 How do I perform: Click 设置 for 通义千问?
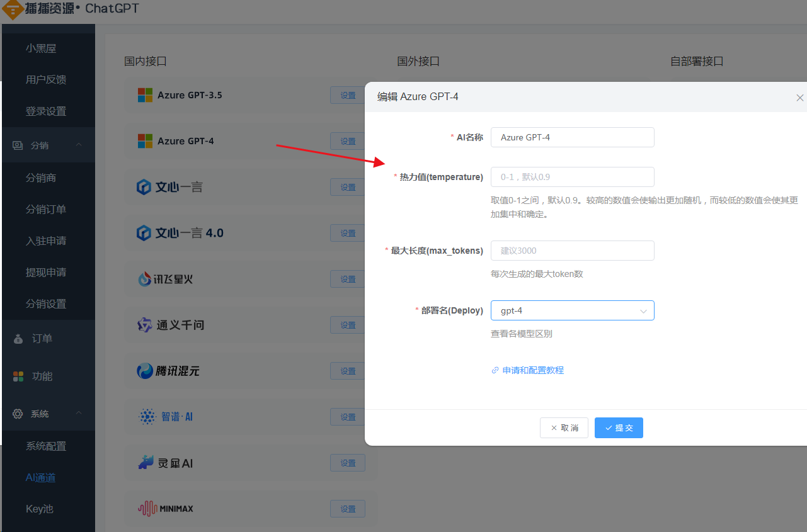click(348, 325)
